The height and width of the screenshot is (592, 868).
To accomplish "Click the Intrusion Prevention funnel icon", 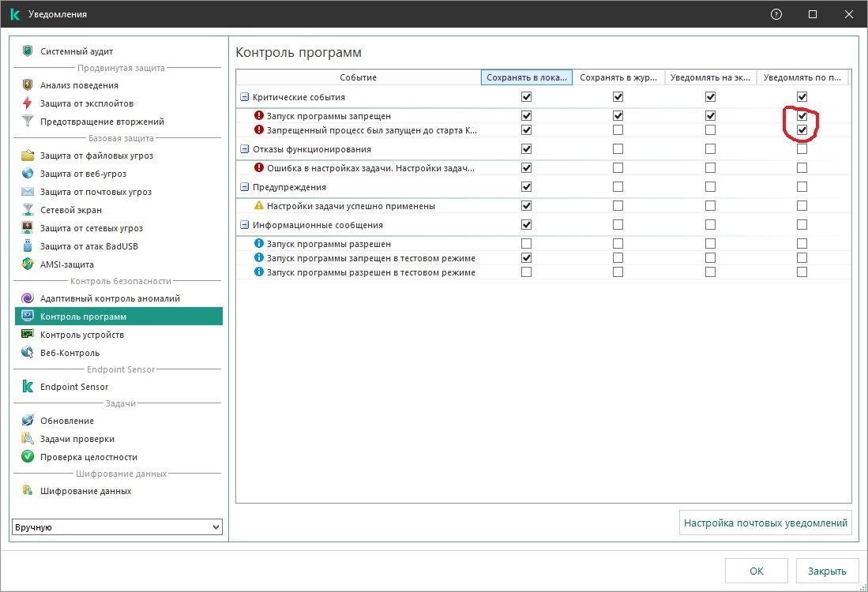I will click(x=28, y=122).
